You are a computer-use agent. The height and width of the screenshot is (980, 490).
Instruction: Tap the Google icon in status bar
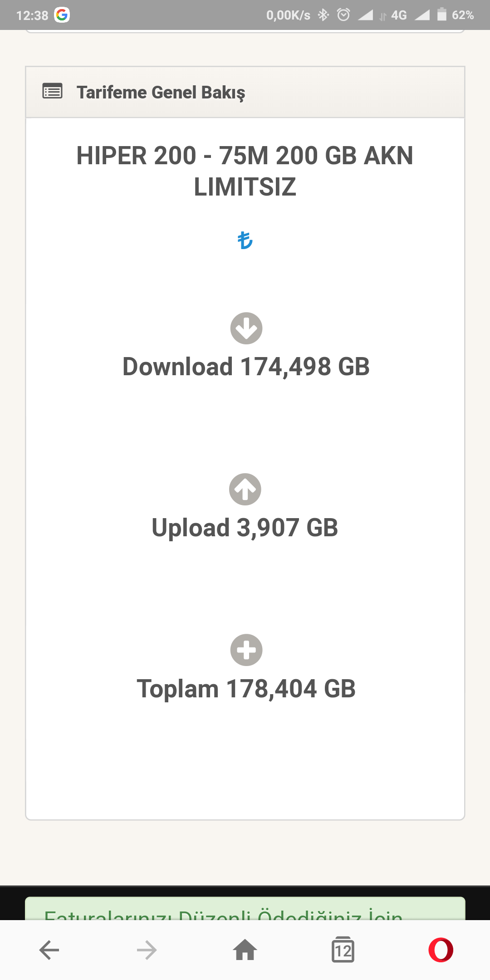[62, 15]
